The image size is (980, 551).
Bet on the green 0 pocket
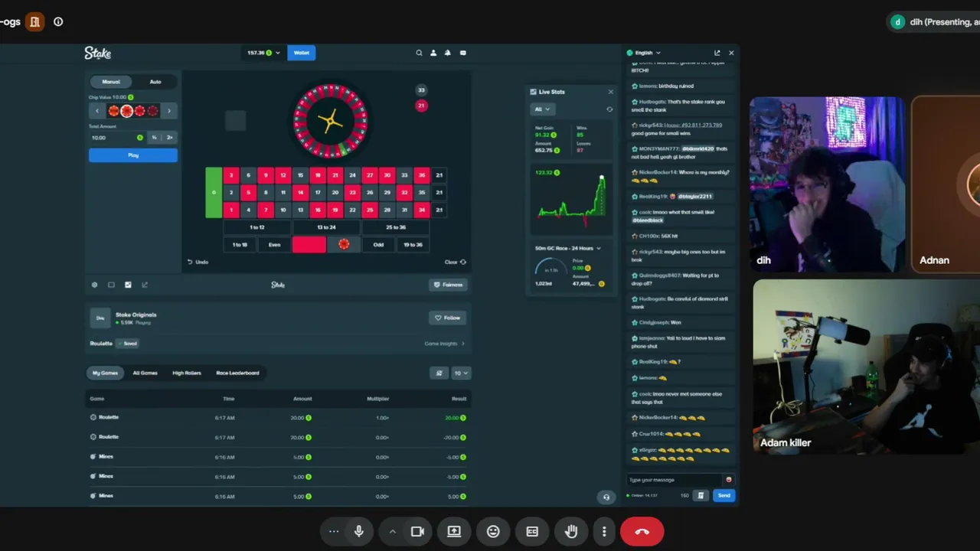pyautogui.click(x=214, y=192)
